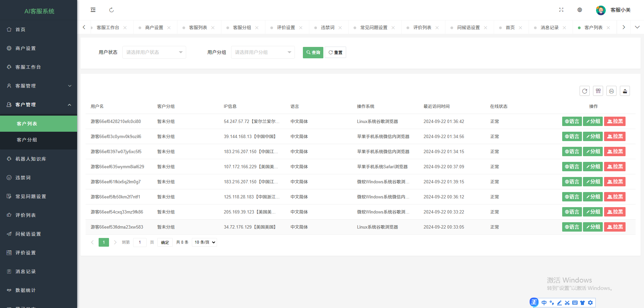The width and height of the screenshot is (644, 308).
Task: Open 违禁词 in the sidebar
Action: [x=39, y=178]
